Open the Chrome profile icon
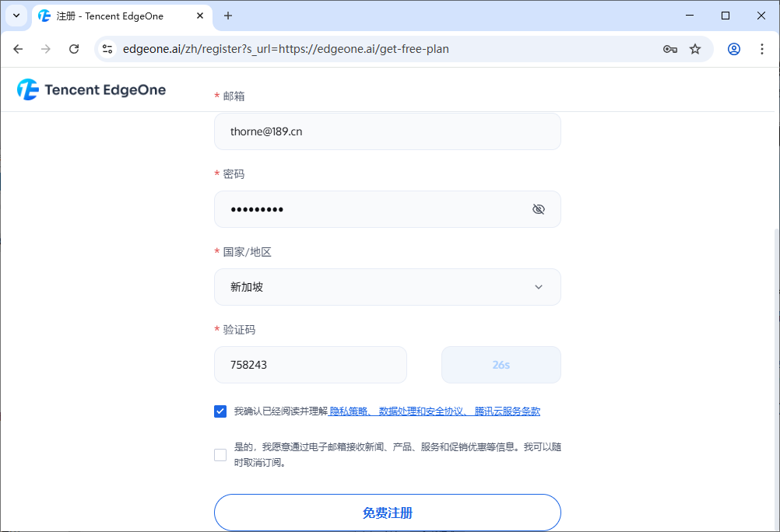Viewport: 780px width, 532px height. pyautogui.click(x=733, y=49)
